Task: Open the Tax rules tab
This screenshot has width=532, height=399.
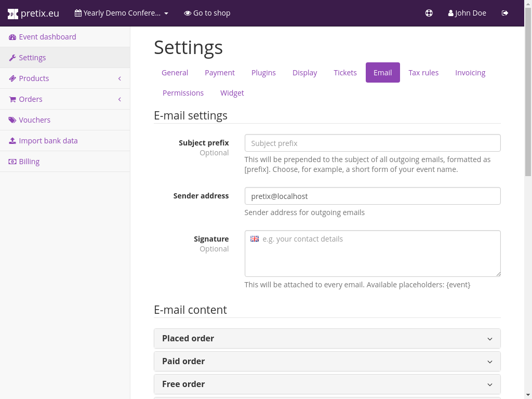Action: click(423, 73)
